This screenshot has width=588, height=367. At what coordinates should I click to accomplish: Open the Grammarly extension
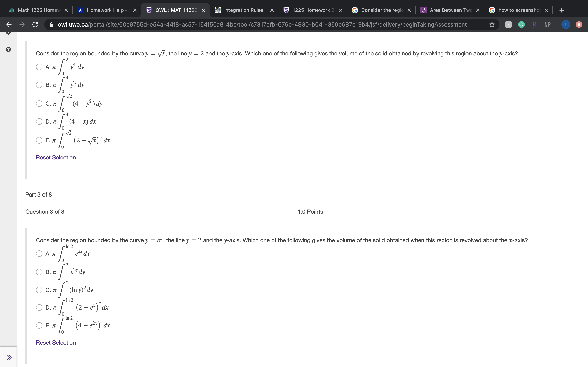(x=521, y=24)
